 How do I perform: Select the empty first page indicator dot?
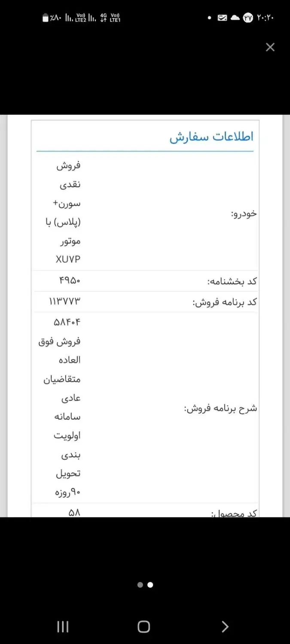[x=140, y=585]
